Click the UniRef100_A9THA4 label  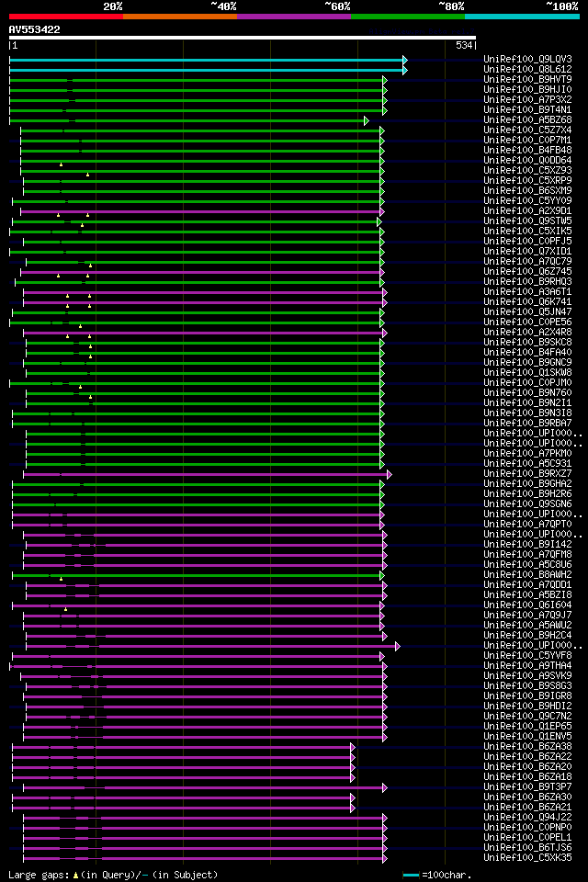click(x=527, y=667)
